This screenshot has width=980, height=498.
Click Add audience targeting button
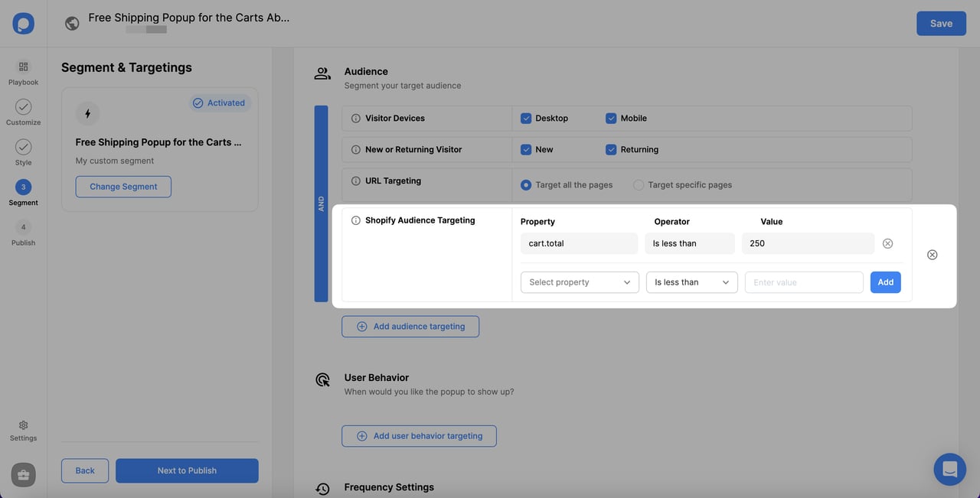(410, 327)
